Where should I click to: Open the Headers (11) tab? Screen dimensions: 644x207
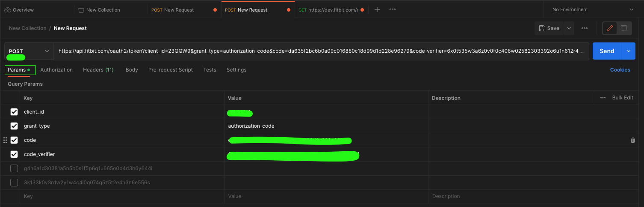point(98,70)
